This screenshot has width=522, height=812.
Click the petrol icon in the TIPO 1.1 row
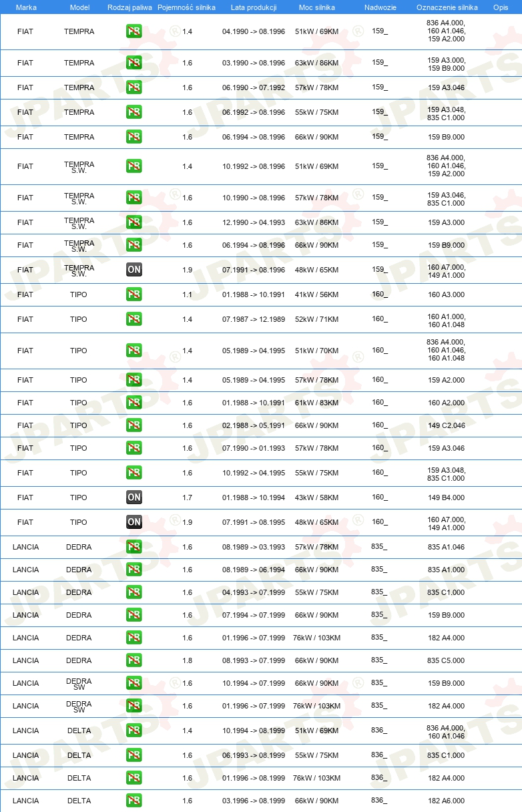click(x=134, y=294)
